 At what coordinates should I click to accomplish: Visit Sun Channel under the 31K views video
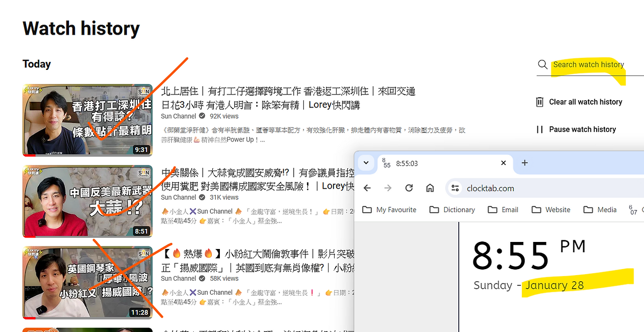(179, 197)
